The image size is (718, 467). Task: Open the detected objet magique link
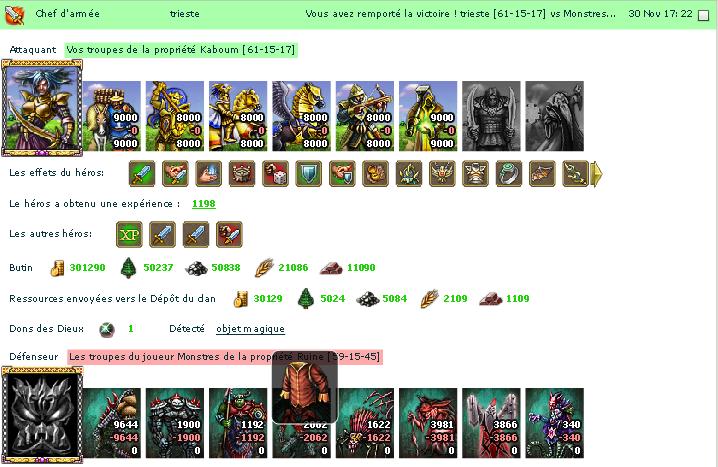250,329
